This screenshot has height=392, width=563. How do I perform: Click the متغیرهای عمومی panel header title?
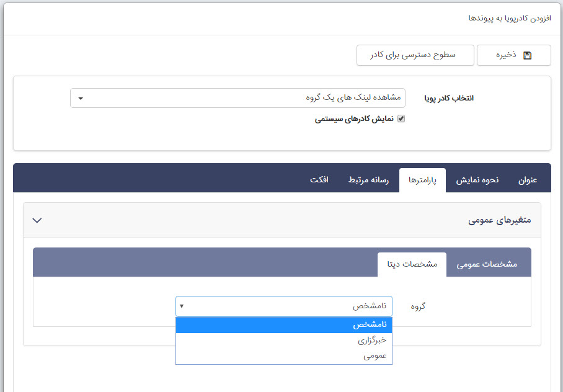point(500,220)
